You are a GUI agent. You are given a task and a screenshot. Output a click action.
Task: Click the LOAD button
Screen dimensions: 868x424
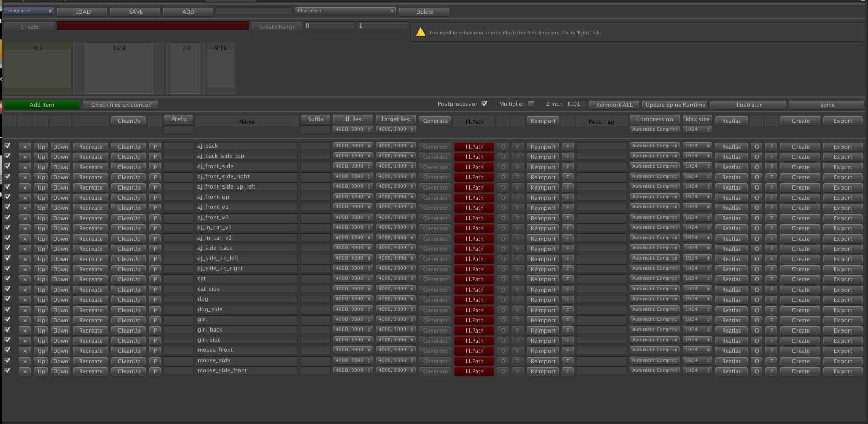coord(83,12)
